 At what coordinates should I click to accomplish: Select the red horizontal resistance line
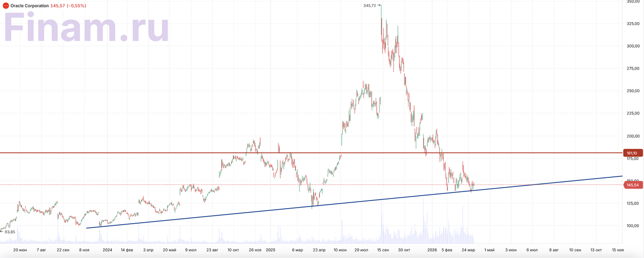tap(151, 153)
